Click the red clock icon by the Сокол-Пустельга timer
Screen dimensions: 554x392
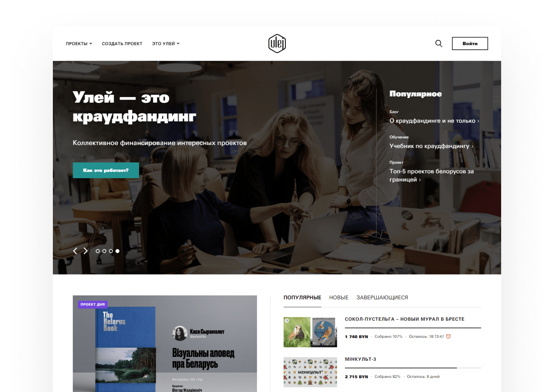[x=449, y=336]
